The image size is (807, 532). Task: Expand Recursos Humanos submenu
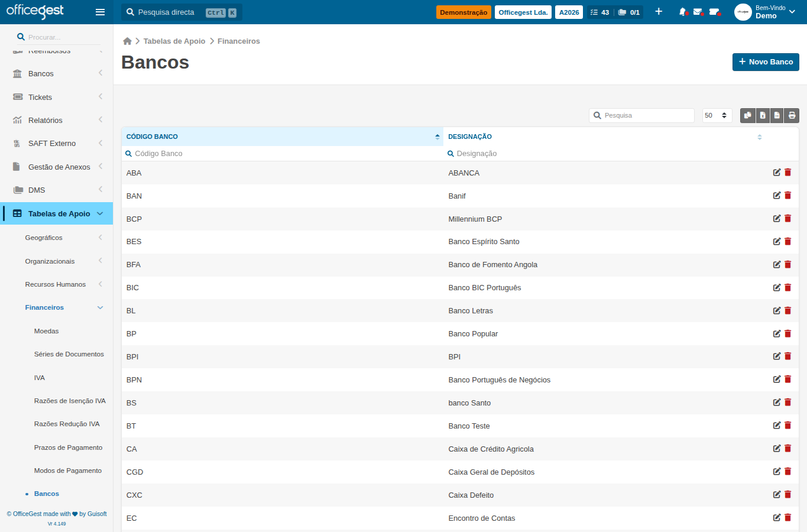pos(57,284)
